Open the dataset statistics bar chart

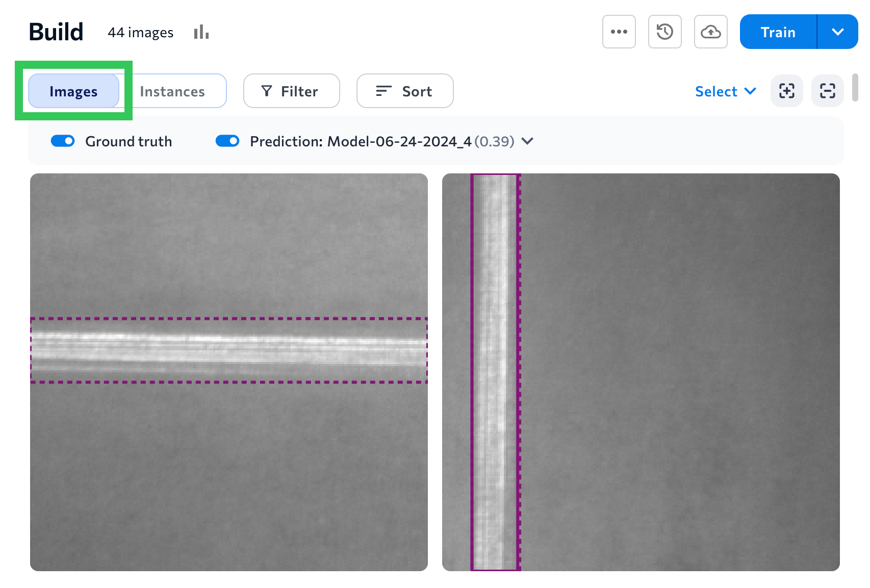(x=200, y=32)
